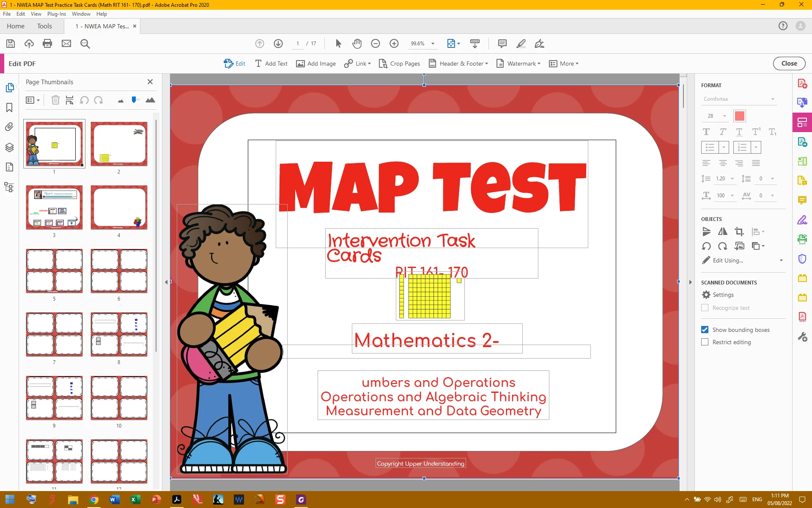This screenshot has height=508, width=812.
Task: Delete selected page with trash icon
Action: point(55,100)
